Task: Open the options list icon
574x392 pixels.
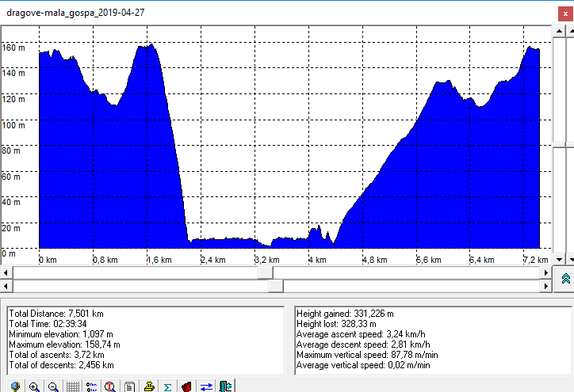Action: (91, 386)
